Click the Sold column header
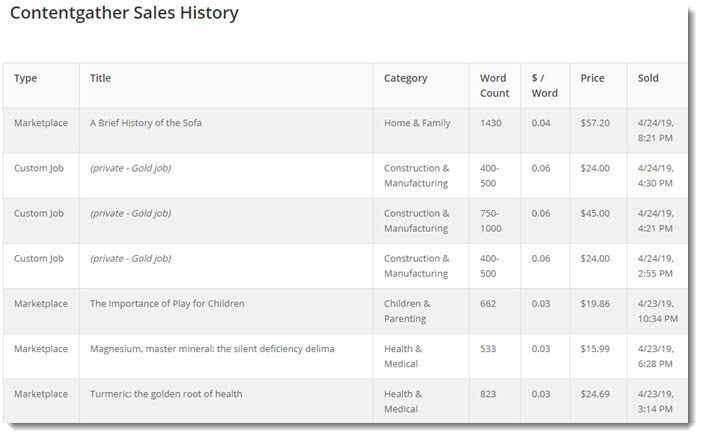The height and width of the screenshot is (438, 703). coord(648,78)
